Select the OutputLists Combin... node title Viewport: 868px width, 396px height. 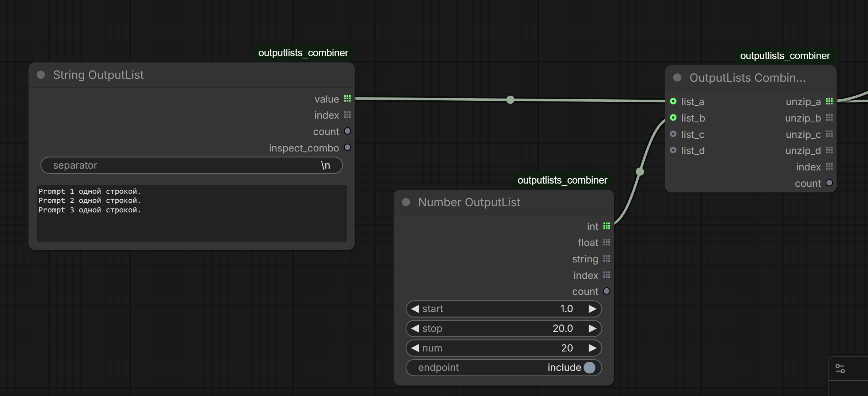747,78
